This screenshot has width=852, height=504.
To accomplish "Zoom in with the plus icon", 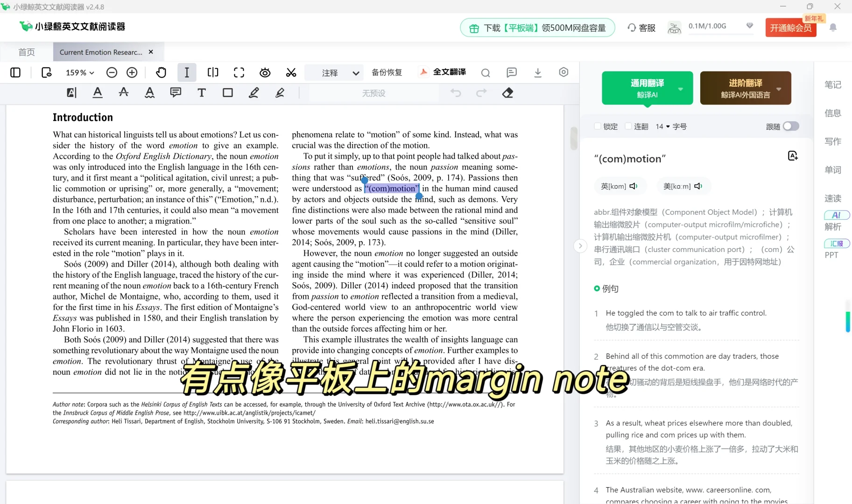I will [x=132, y=72].
